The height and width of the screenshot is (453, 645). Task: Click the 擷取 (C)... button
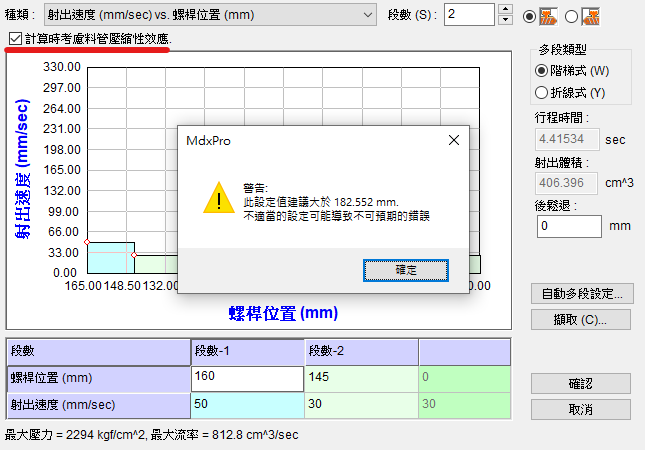click(581, 320)
